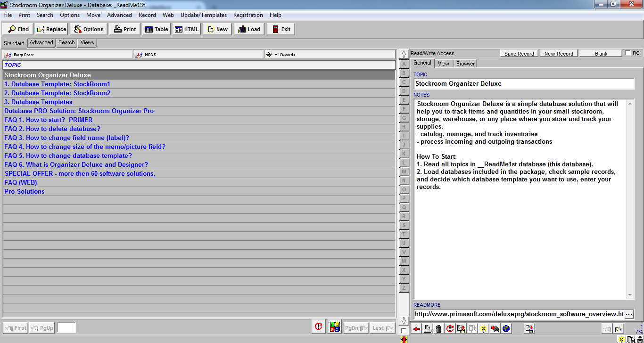Jump to letter M in alphabet index
644x343 pixels.
click(404, 171)
